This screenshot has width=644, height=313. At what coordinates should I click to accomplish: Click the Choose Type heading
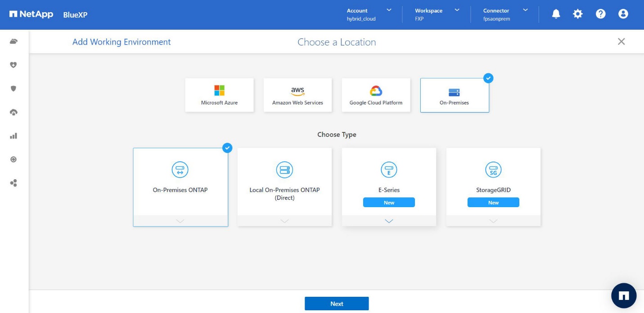[x=337, y=134]
